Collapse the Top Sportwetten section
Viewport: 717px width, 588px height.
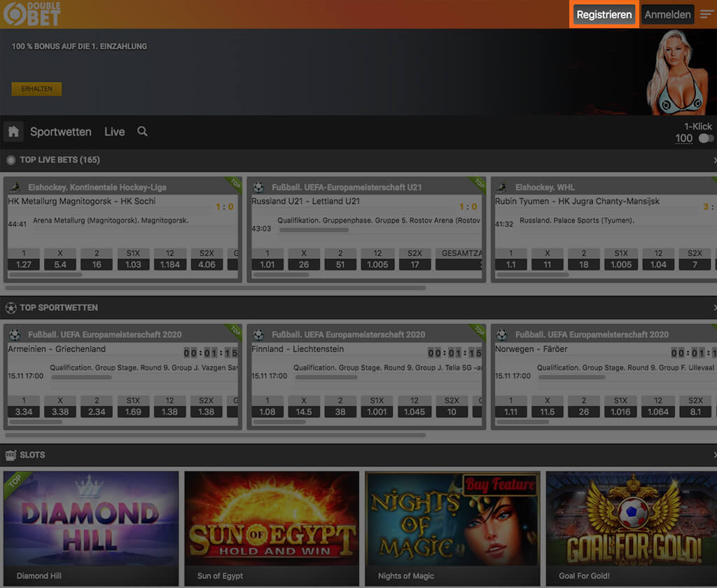point(714,308)
